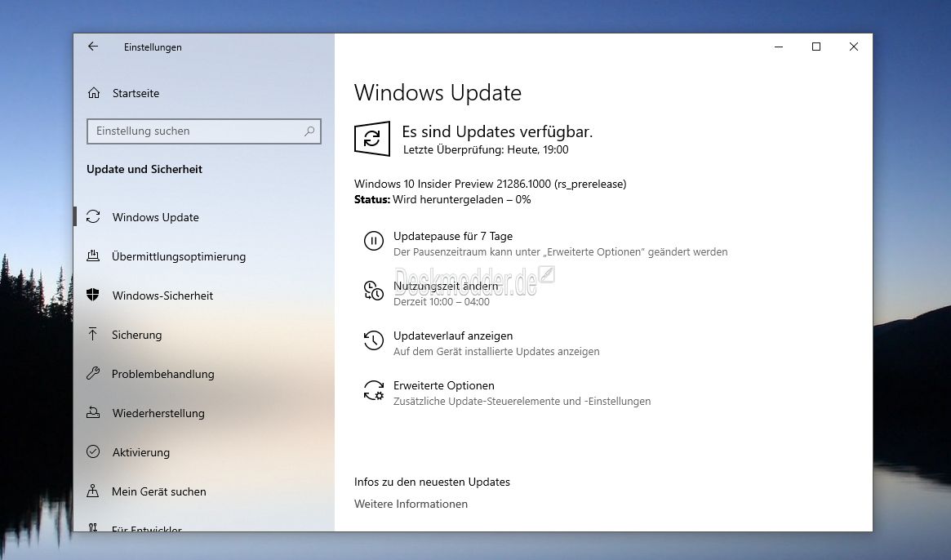
Task: Click the Aktivierung checkmark icon
Action: (x=93, y=451)
